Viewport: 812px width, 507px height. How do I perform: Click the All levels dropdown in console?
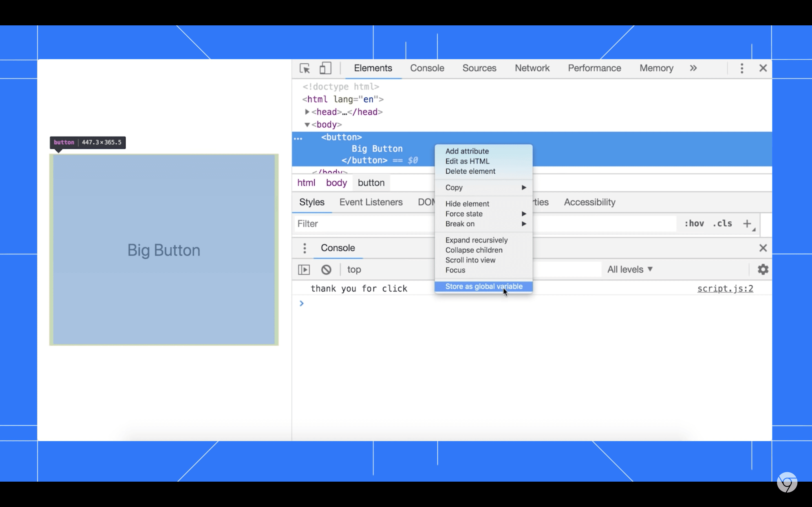click(x=629, y=269)
